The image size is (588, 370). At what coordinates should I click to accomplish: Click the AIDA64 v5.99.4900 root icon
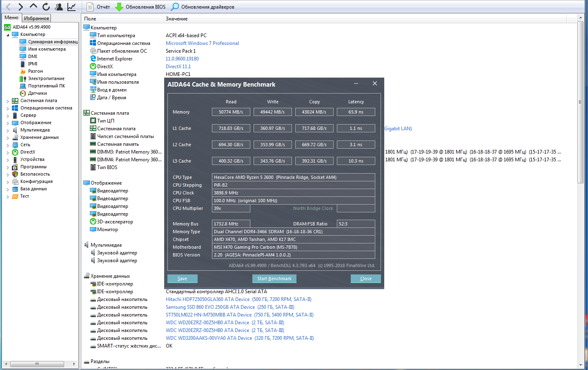[7, 27]
